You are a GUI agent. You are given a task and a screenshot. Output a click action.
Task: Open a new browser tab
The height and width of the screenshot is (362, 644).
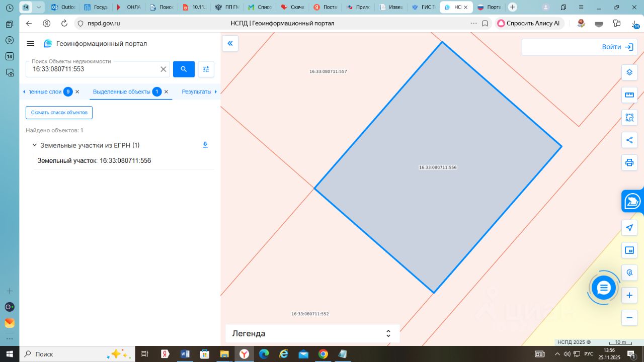(512, 7)
